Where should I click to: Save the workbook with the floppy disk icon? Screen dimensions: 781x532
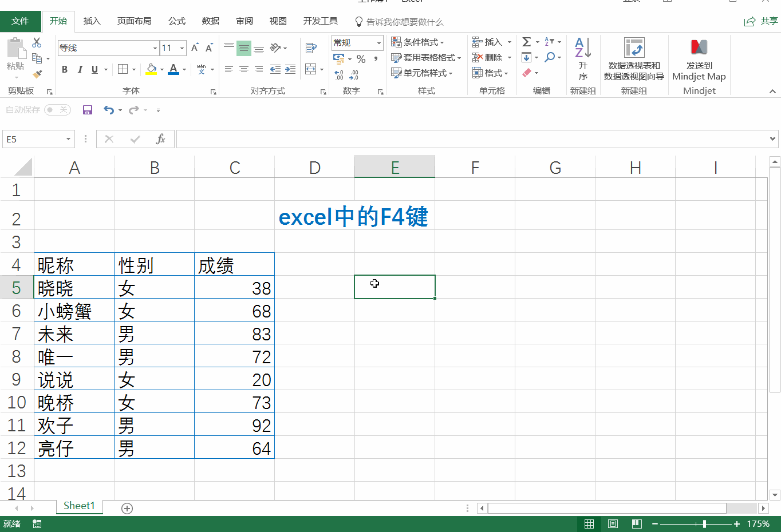click(88, 110)
